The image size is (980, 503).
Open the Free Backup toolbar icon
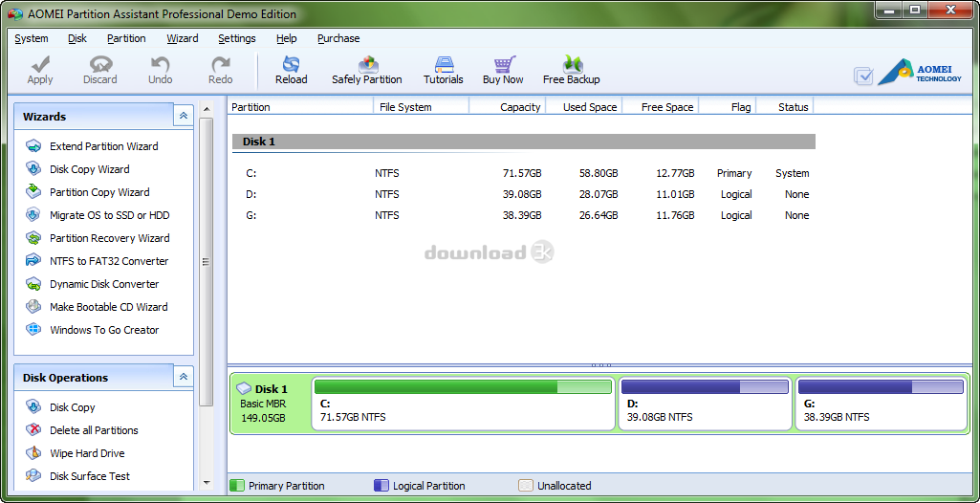pos(572,64)
